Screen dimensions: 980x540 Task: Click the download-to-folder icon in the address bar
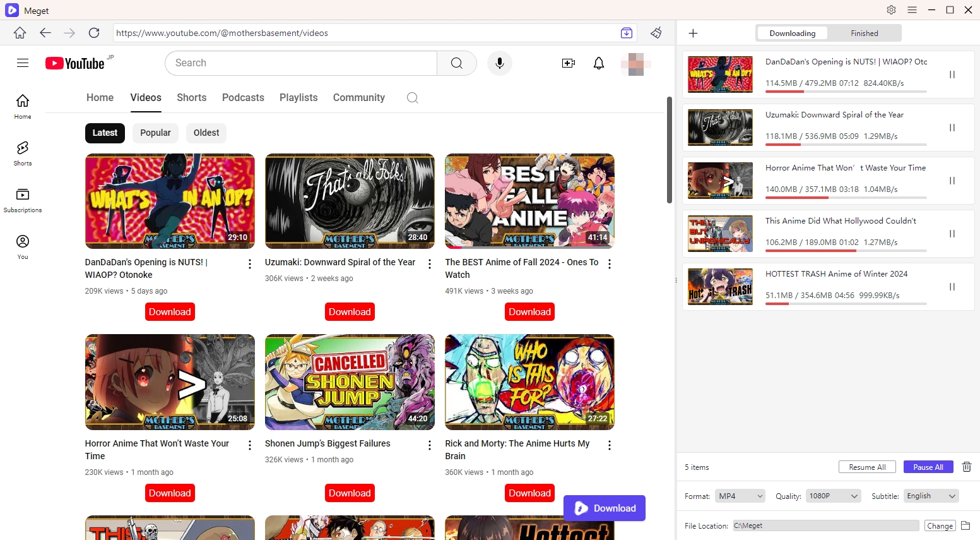point(626,33)
